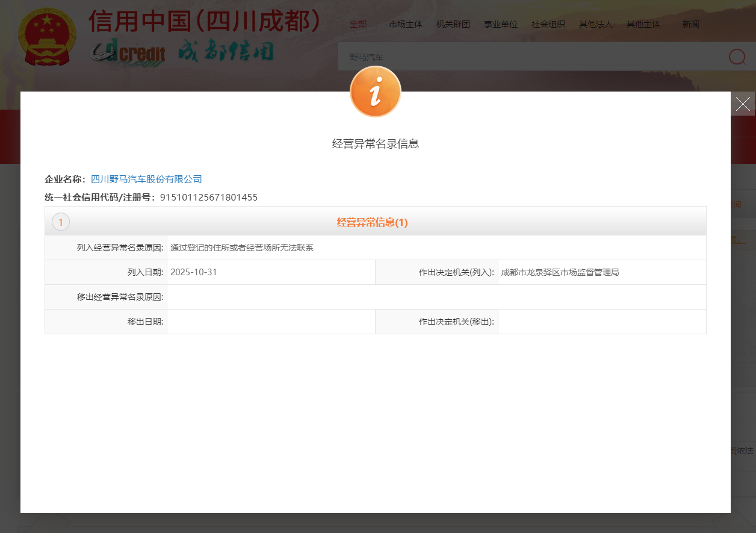Select the 全部 category tab
756x533 pixels.
358,24
